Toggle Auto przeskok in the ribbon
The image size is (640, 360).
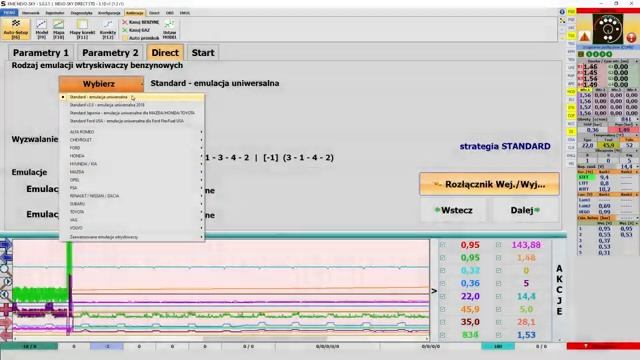pyautogui.click(x=141, y=38)
